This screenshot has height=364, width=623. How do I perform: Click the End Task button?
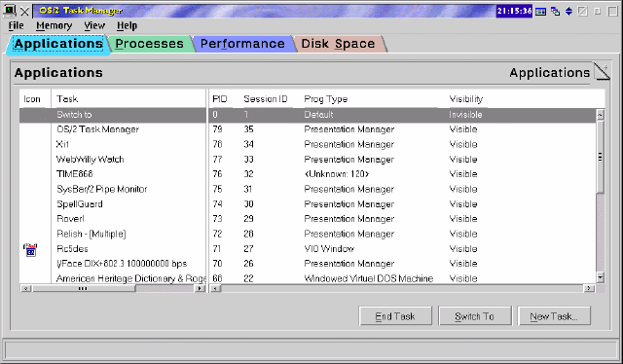(x=395, y=316)
